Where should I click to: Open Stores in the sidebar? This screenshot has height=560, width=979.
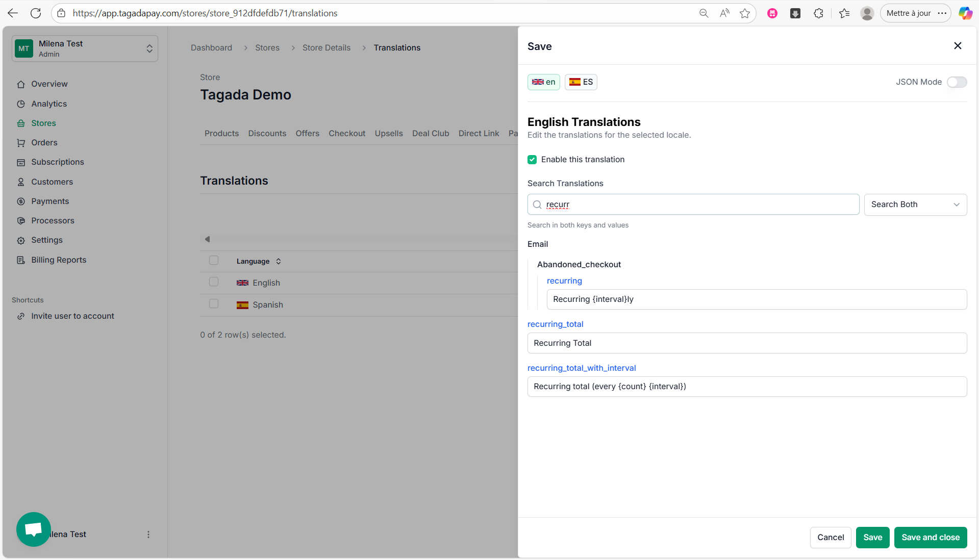tap(43, 123)
